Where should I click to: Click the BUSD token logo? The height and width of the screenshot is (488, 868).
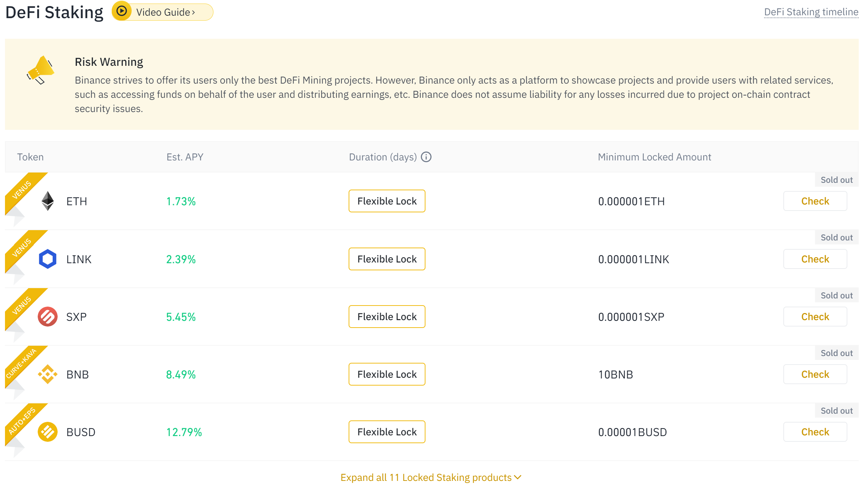pos(48,432)
